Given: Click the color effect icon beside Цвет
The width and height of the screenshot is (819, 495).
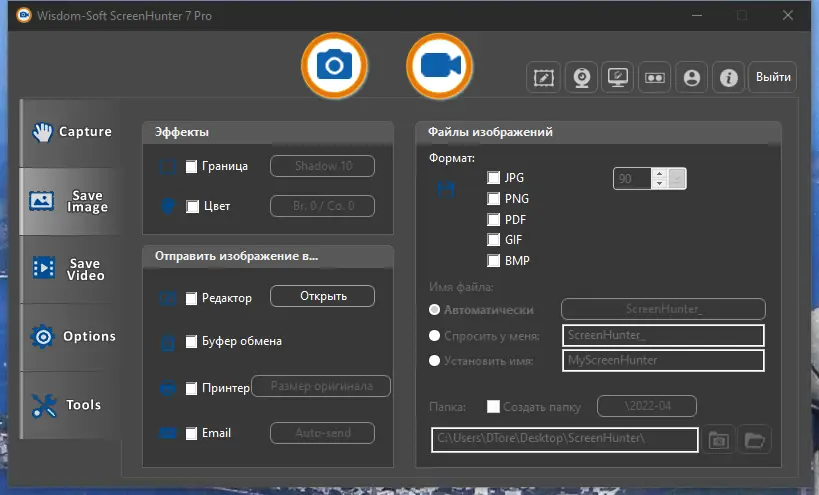Looking at the screenshot, I should [168, 206].
